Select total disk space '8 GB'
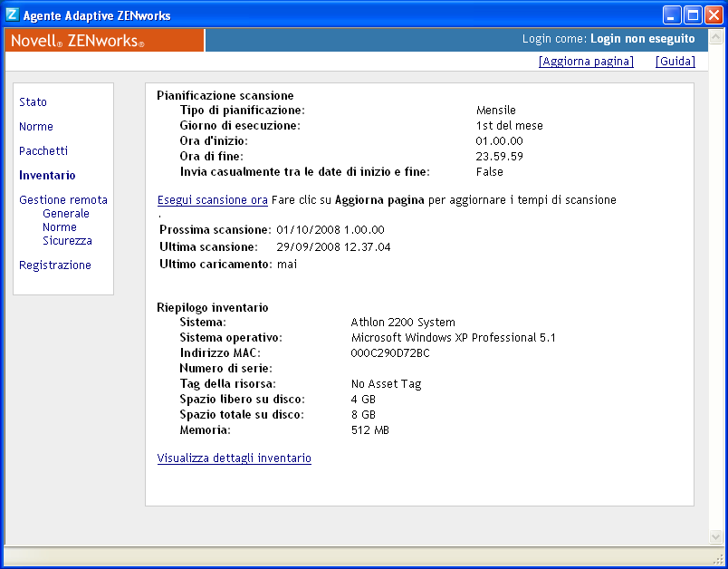Image resolution: width=728 pixels, height=569 pixels. click(x=363, y=415)
